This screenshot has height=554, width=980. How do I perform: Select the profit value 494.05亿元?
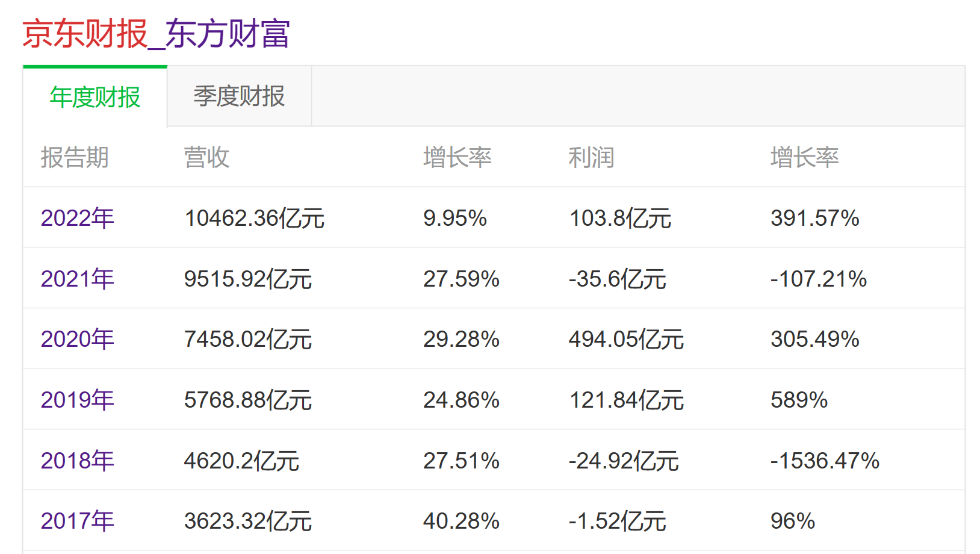[x=627, y=339]
